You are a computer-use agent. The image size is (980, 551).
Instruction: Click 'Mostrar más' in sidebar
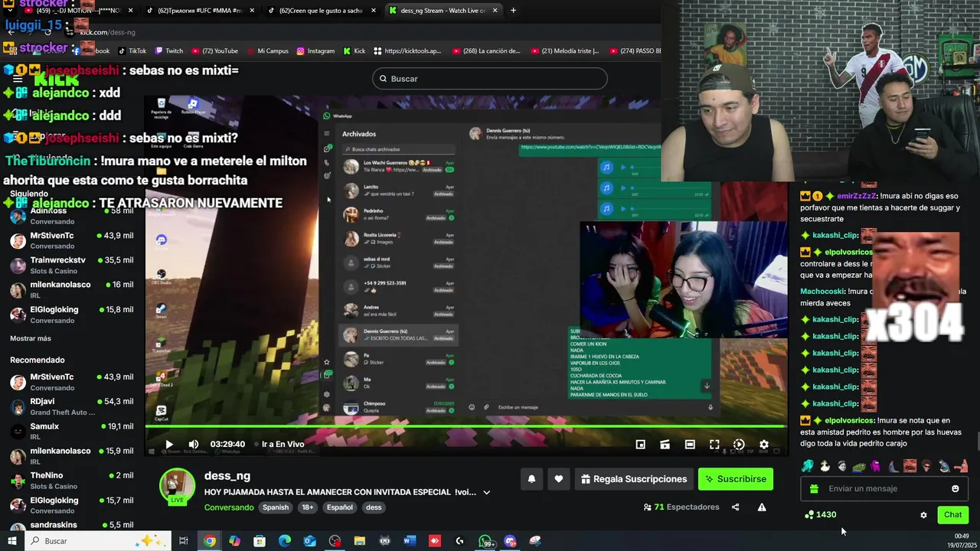pos(31,338)
